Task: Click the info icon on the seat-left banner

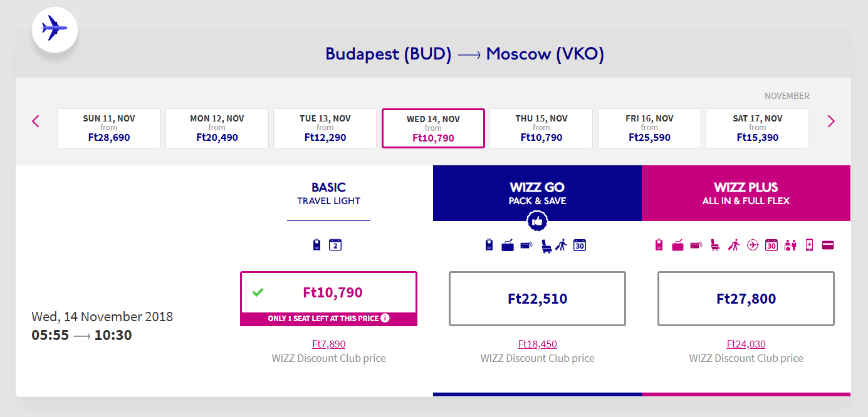Action: point(385,318)
